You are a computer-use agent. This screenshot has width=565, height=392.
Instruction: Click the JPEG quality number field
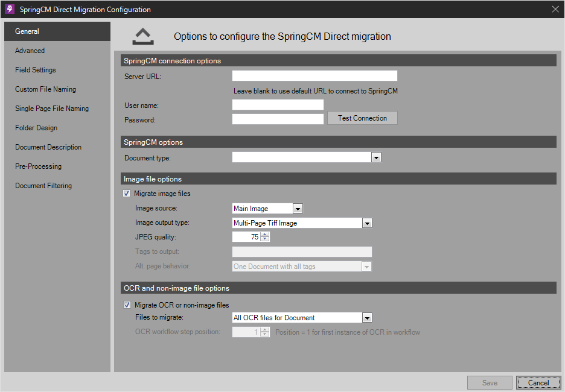point(246,237)
